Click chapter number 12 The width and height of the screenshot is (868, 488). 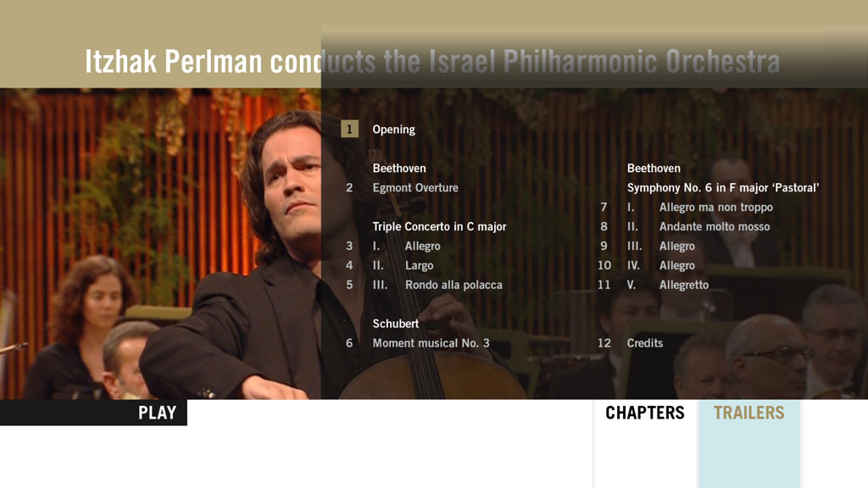coord(604,344)
